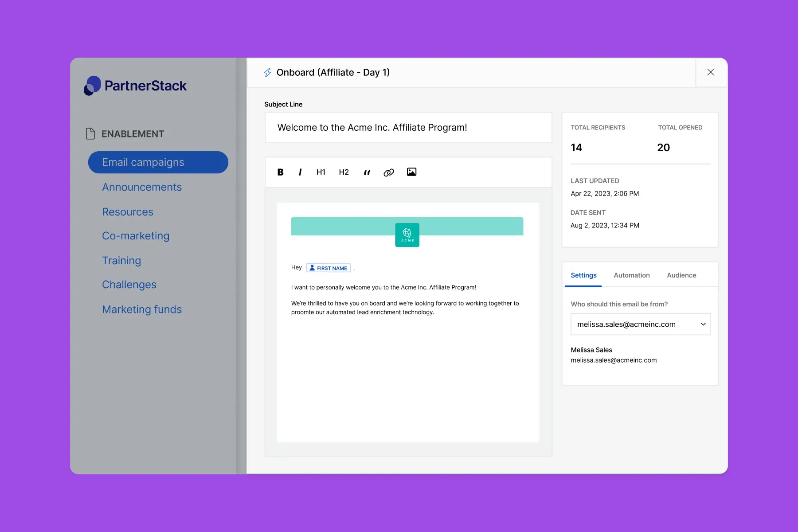Click the PartnerStack logo
Viewport: 798px width, 532px height.
(135, 86)
